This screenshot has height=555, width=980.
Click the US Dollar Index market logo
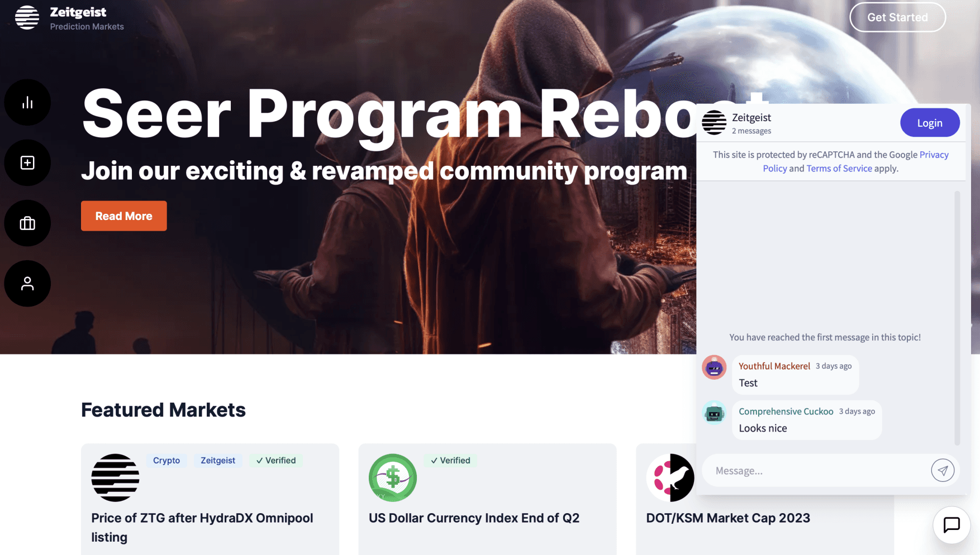coord(393,478)
